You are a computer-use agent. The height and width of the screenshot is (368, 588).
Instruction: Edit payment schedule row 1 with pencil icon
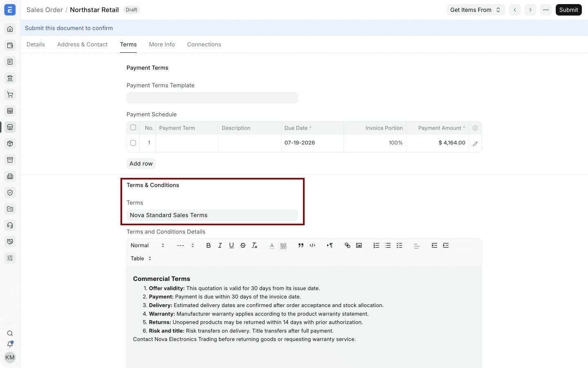pyautogui.click(x=475, y=144)
